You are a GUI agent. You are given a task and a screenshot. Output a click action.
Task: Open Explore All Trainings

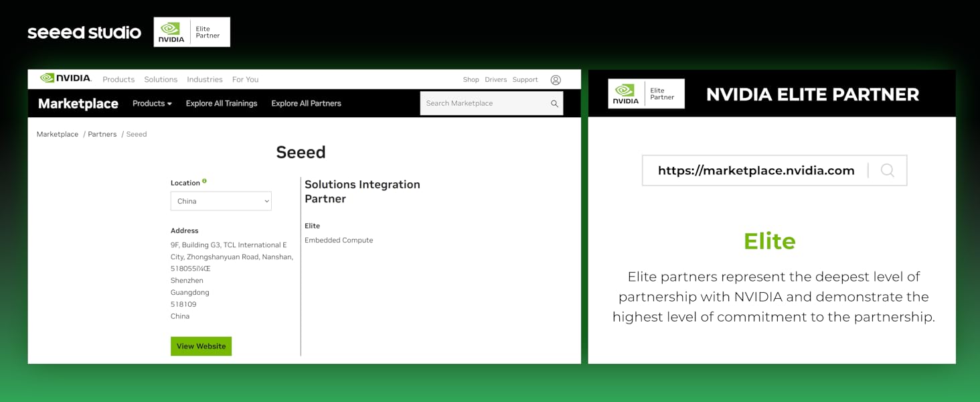[x=222, y=103]
